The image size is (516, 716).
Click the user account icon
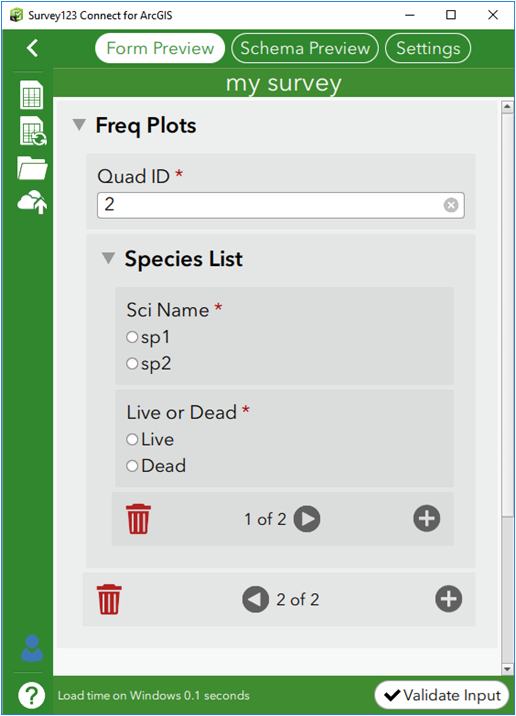pyautogui.click(x=32, y=648)
